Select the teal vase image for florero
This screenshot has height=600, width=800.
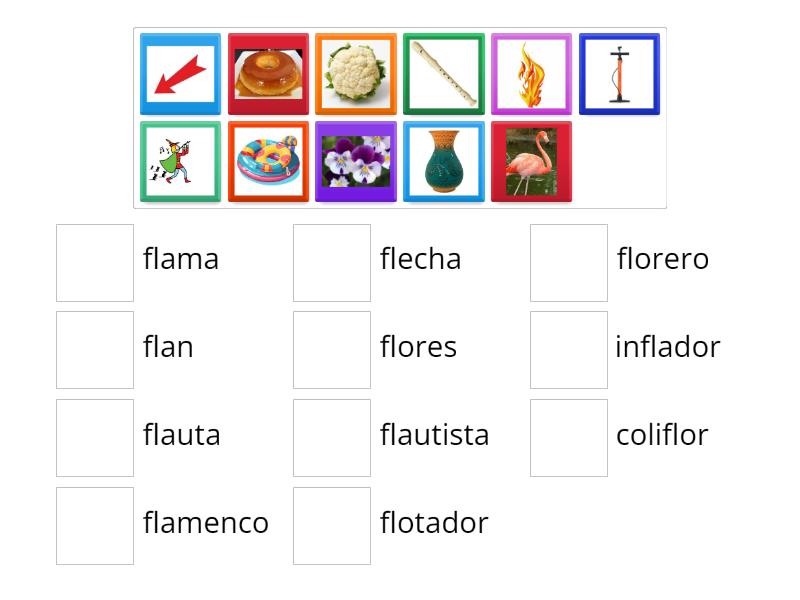coord(444,160)
